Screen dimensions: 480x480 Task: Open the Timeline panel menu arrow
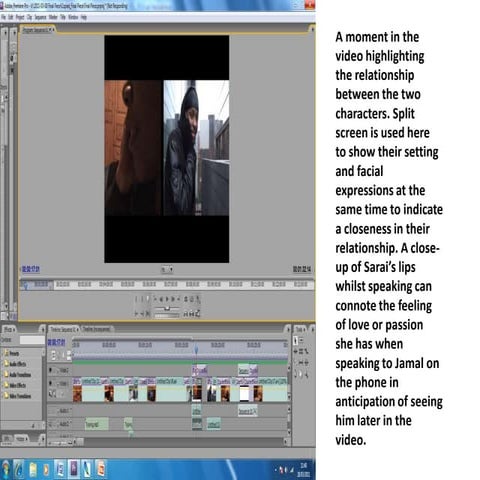pos(288,330)
